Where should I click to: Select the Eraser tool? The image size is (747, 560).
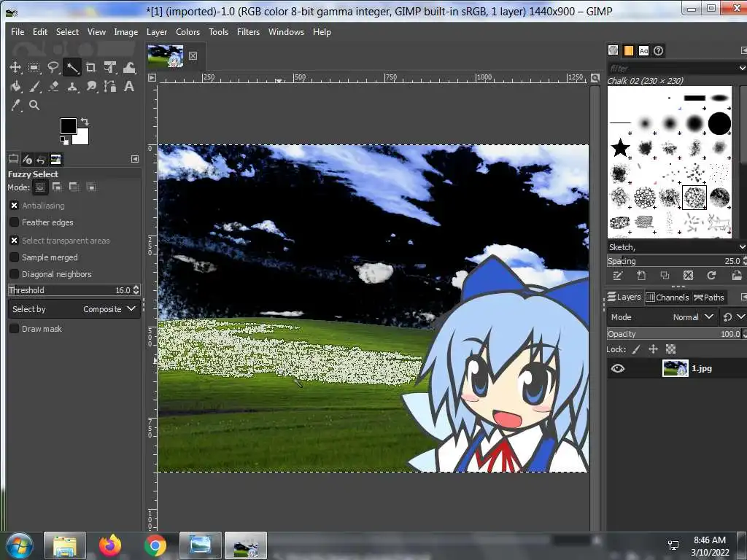coord(53,86)
